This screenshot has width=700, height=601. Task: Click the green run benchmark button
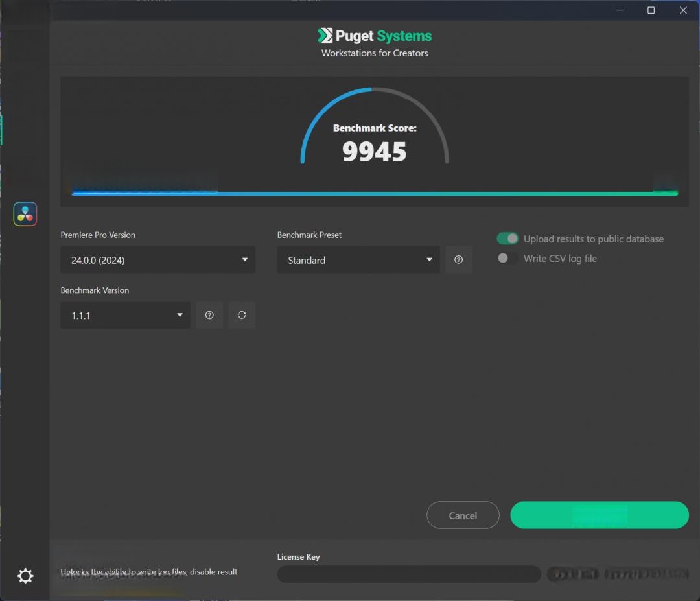pos(600,515)
